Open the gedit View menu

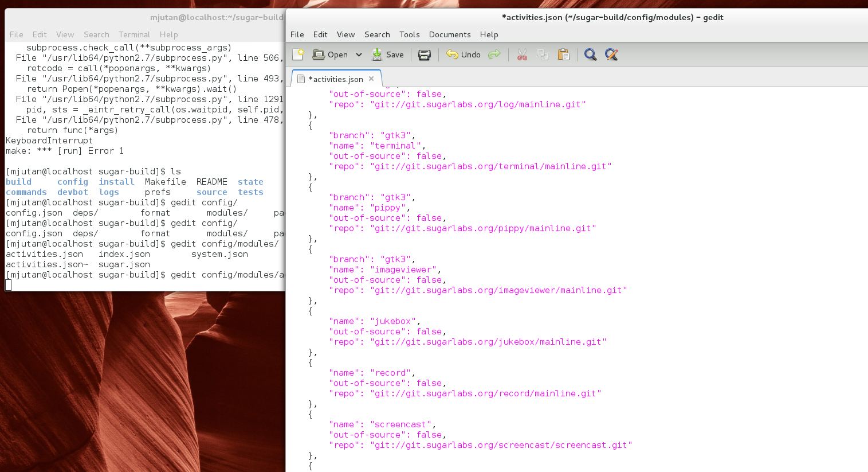[x=345, y=34]
